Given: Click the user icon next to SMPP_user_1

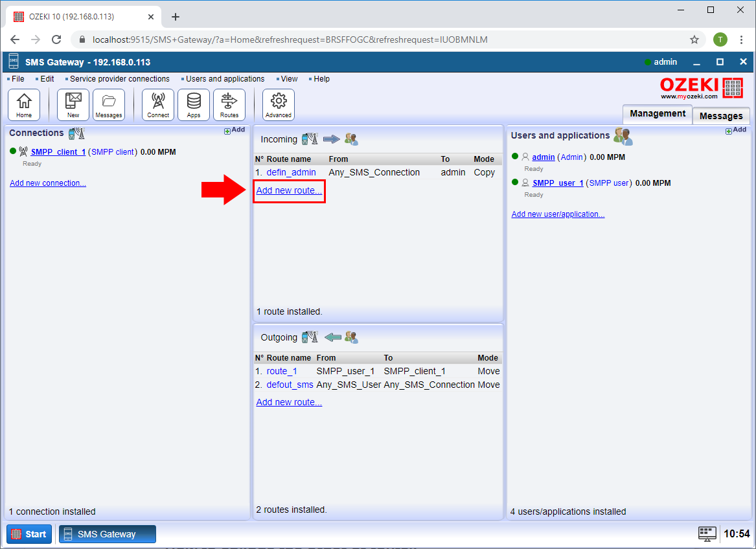Looking at the screenshot, I should click(x=525, y=183).
